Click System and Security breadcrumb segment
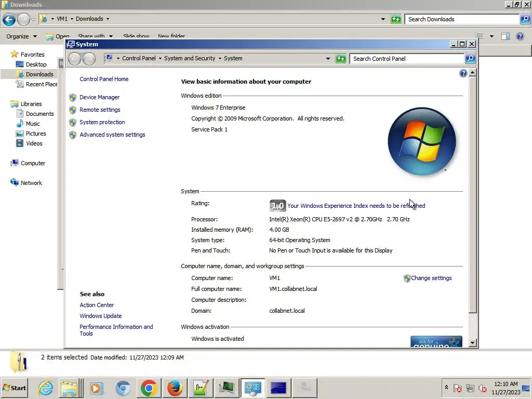This screenshot has width=532, height=399. [190, 58]
